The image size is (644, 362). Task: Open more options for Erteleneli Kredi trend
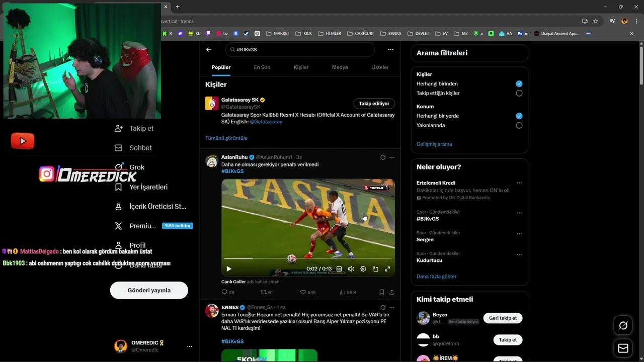pyautogui.click(x=519, y=183)
